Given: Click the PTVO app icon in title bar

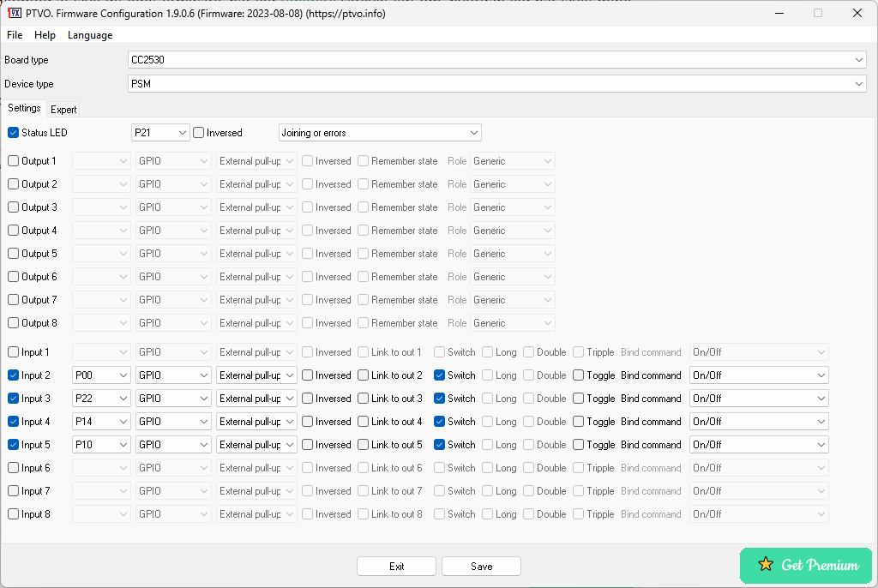Looking at the screenshot, I should click(x=14, y=13).
